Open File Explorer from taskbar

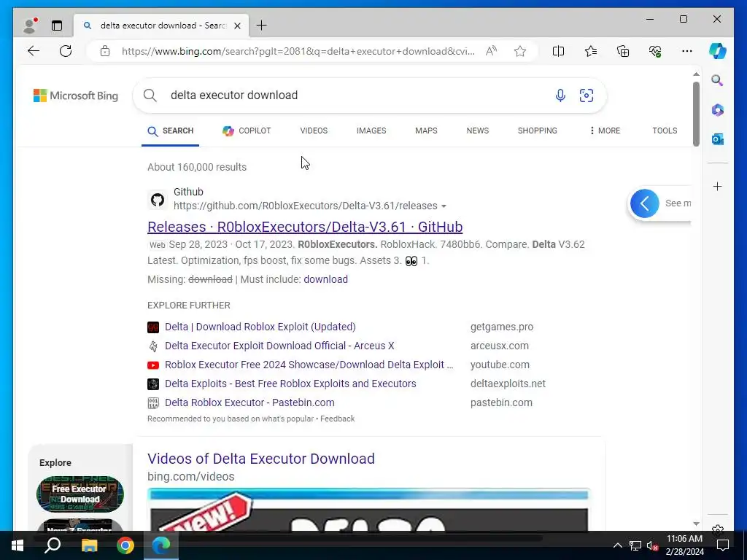[x=89, y=545]
